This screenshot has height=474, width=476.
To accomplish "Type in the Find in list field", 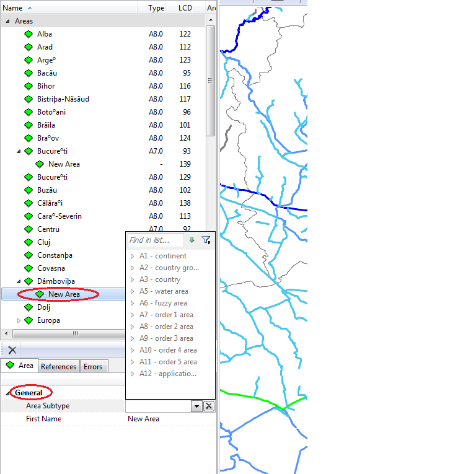I will [155, 240].
